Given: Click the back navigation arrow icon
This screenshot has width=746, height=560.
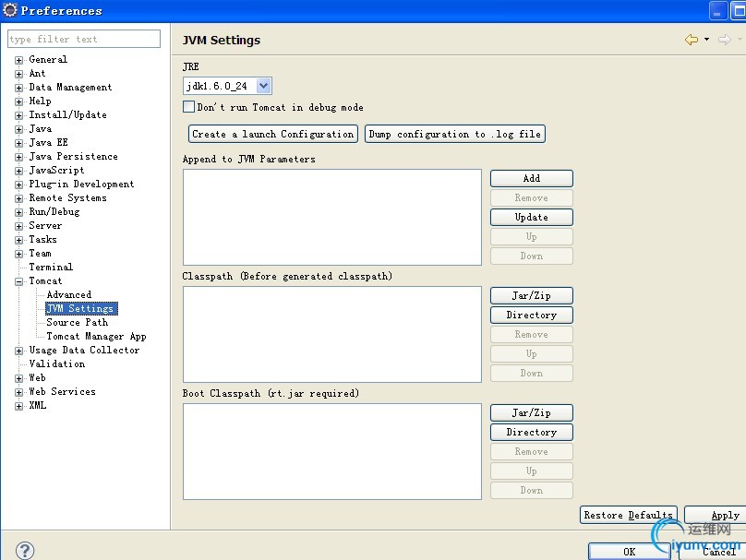Looking at the screenshot, I should [692, 40].
